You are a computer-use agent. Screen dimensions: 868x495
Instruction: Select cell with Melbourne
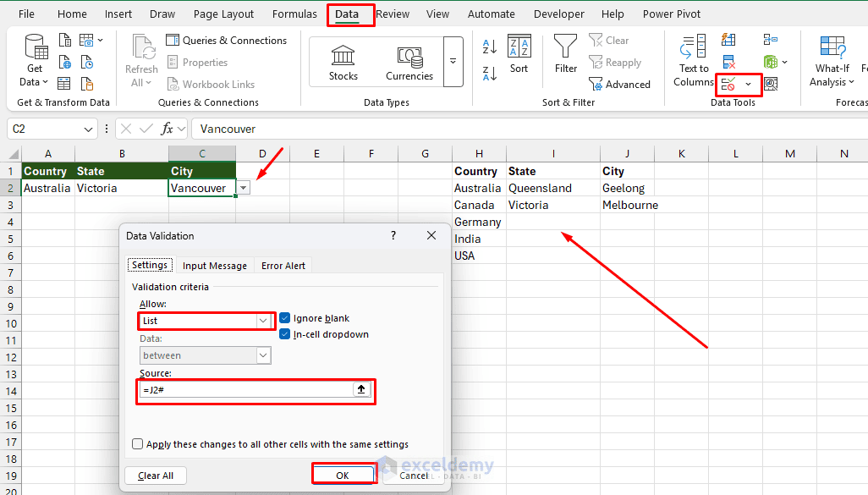627,205
